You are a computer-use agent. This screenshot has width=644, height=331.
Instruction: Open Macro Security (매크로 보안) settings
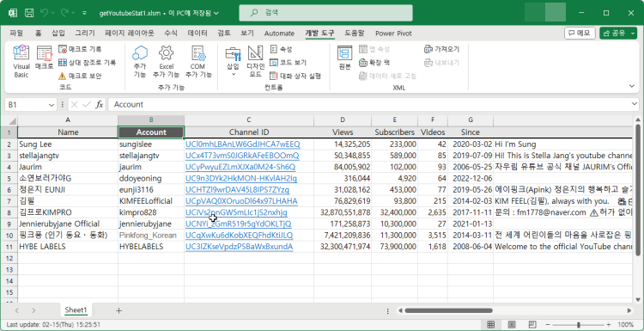[x=80, y=76]
